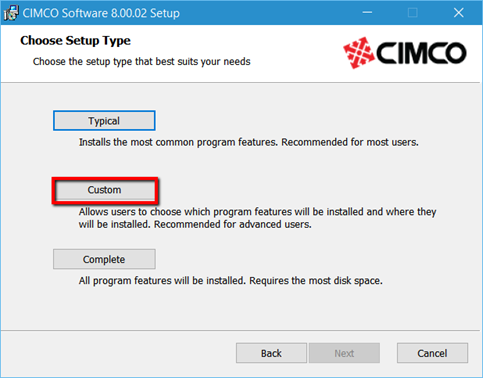Viewport: 483px width, 378px height.
Task: Click the red CIMCO logo emblem
Action: coord(359,53)
